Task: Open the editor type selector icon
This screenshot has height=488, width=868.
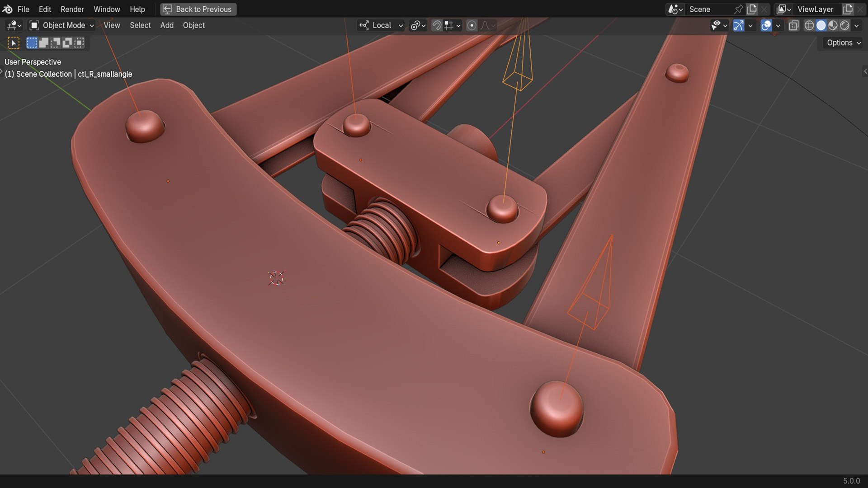Action: pyautogui.click(x=14, y=25)
